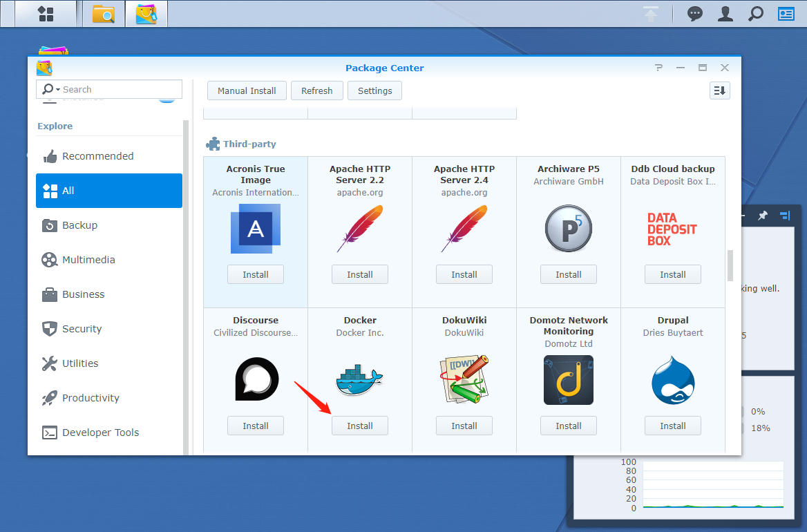Open the widgets panel icon

click(x=786, y=14)
